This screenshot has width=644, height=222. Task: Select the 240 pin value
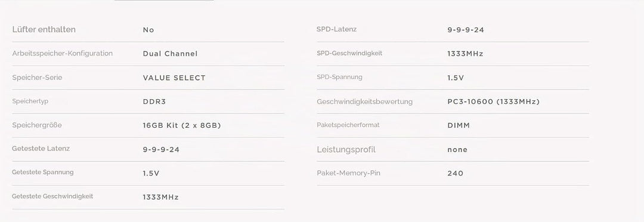click(455, 174)
